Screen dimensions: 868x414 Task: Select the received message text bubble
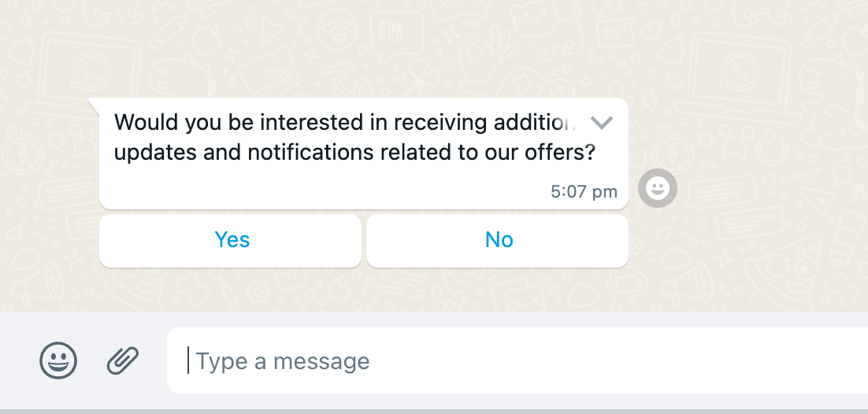point(364,153)
